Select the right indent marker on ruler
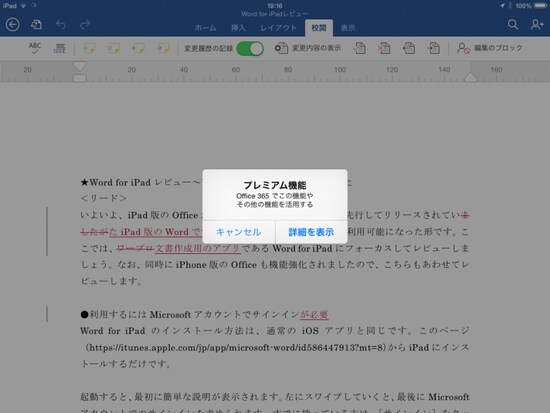 (470, 78)
